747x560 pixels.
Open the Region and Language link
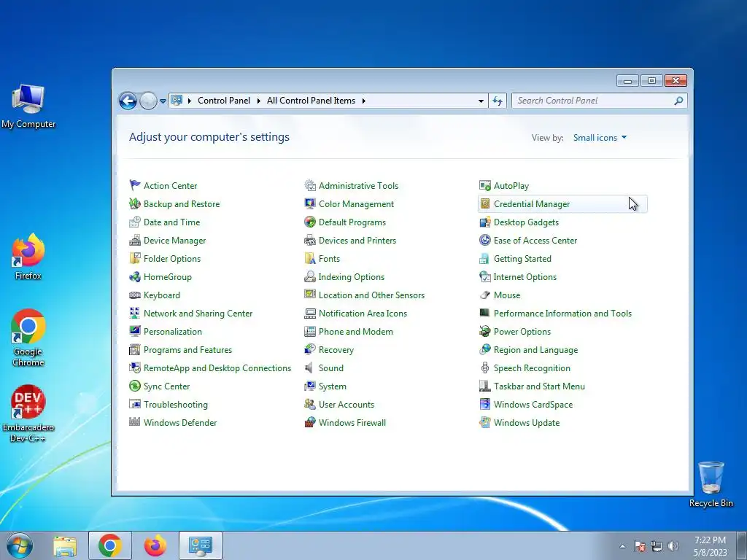click(535, 349)
